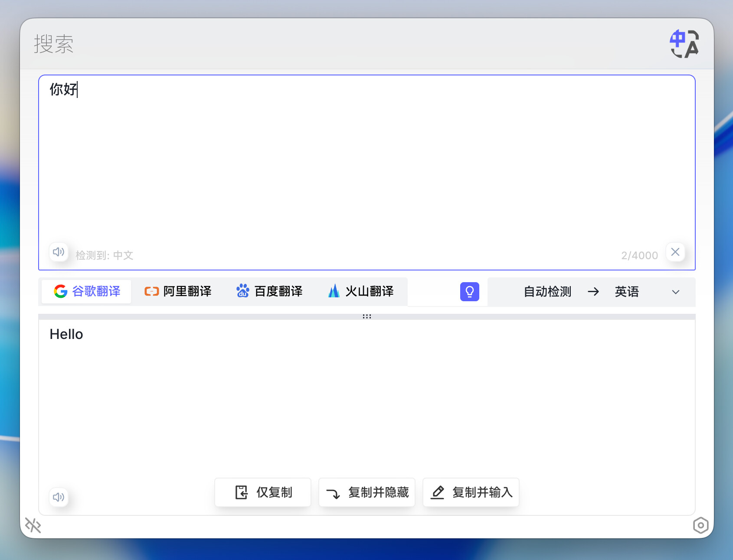
Task: Toggle the unpin icon at bottom left
Action: tap(33, 525)
